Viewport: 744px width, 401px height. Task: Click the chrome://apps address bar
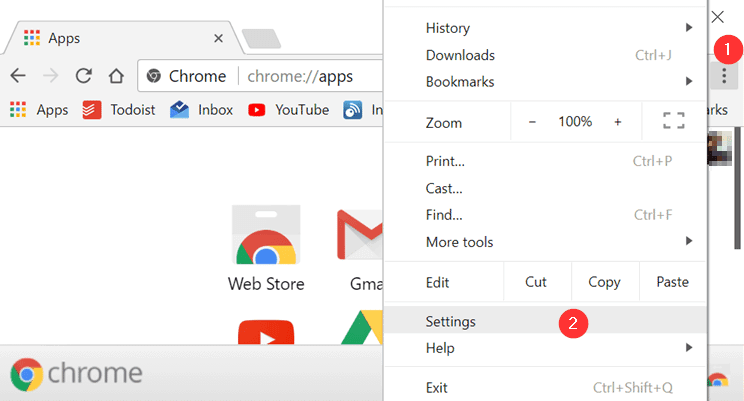(x=300, y=76)
